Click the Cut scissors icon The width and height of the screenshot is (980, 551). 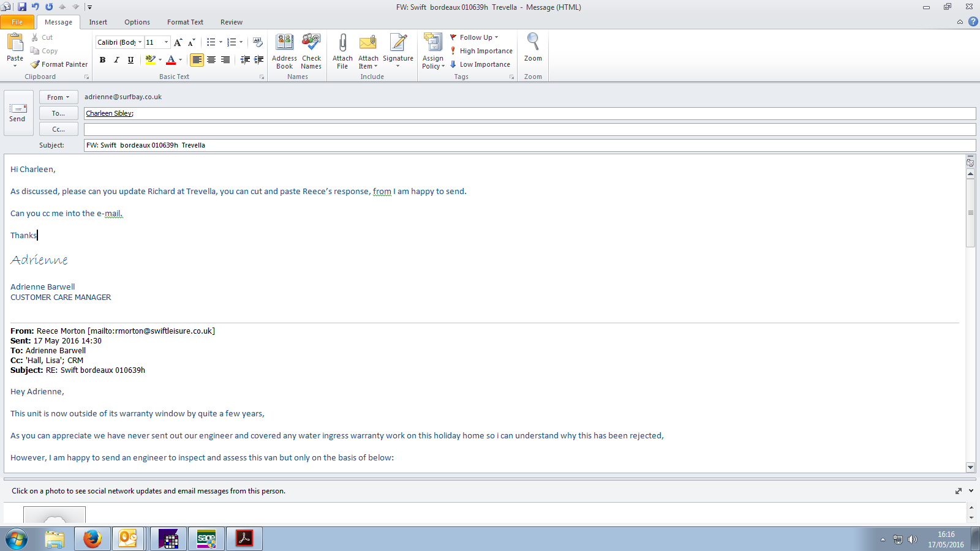click(35, 37)
